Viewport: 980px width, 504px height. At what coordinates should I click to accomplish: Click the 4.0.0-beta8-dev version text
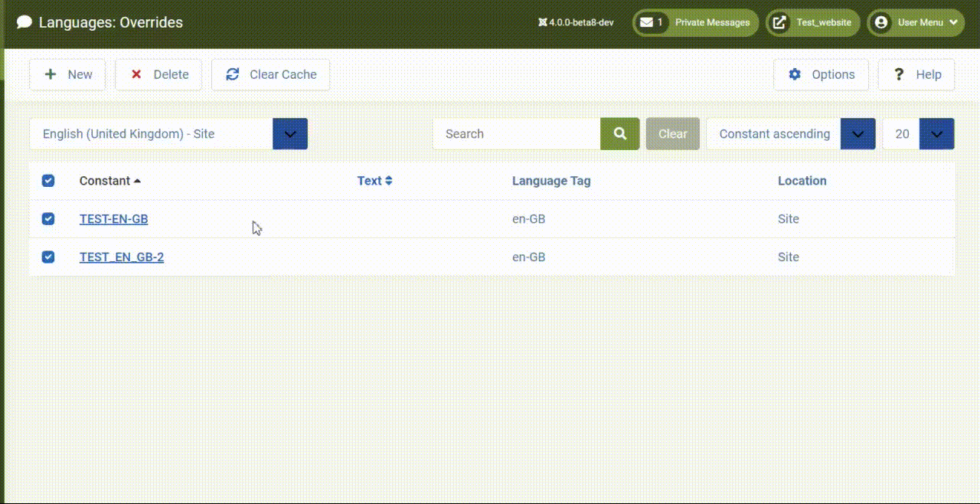coord(581,22)
